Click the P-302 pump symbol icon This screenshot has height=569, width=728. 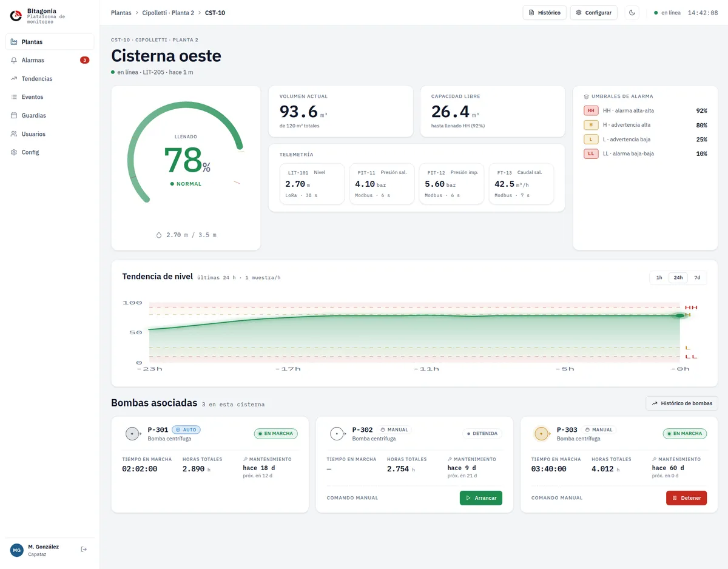[x=337, y=434]
